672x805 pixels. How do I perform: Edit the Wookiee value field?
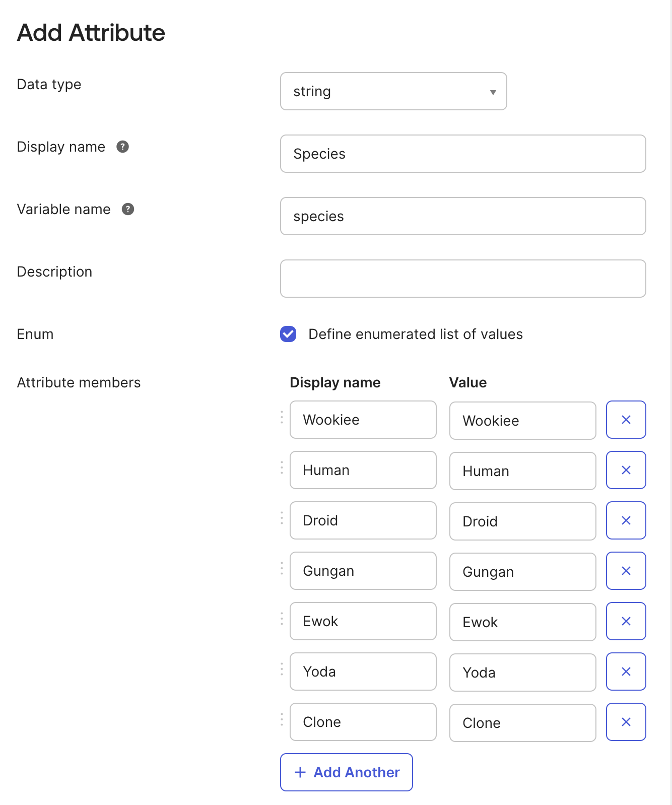522,421
